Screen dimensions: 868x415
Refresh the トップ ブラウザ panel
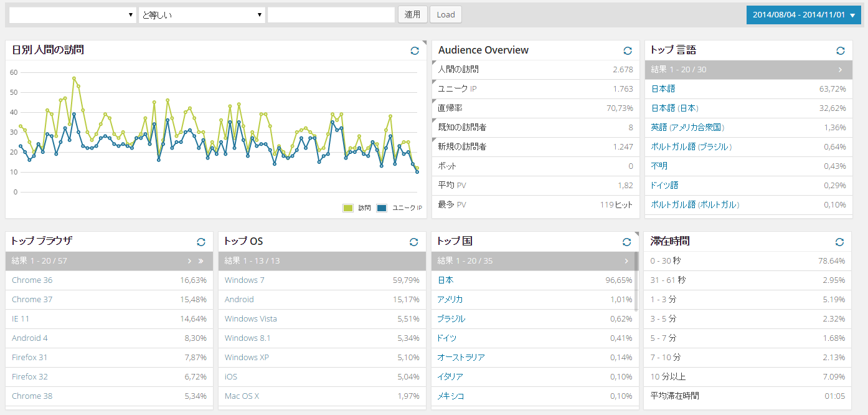click(x=201, y=242)
